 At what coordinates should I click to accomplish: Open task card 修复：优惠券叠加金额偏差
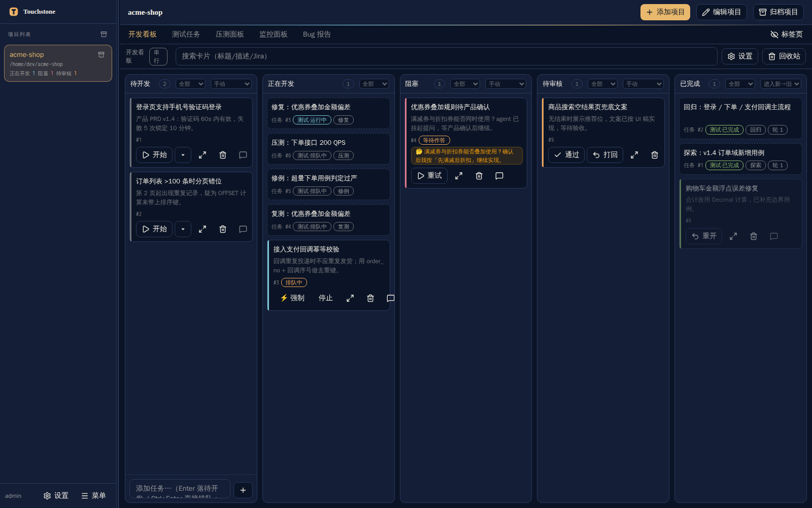[x=328, y=113]
